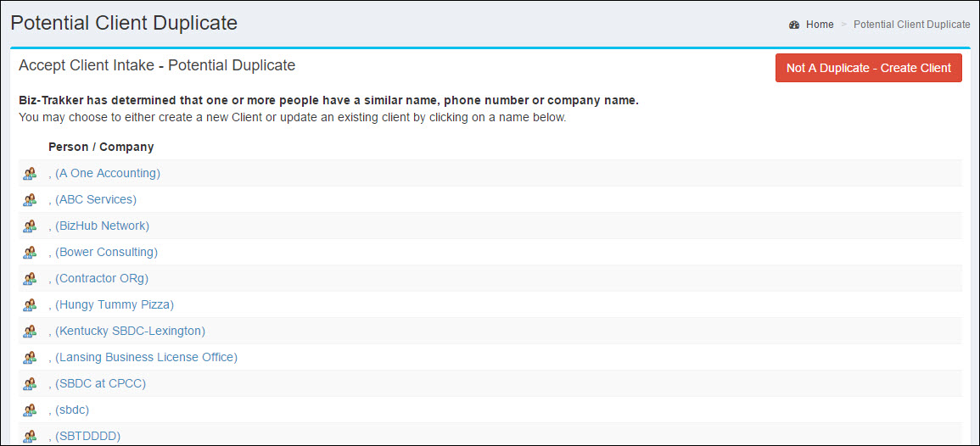Click the people icon beside SBDC at CPCC
Image resolution: width=980 pixels, height=446 pixels.
tap(30, 383)
